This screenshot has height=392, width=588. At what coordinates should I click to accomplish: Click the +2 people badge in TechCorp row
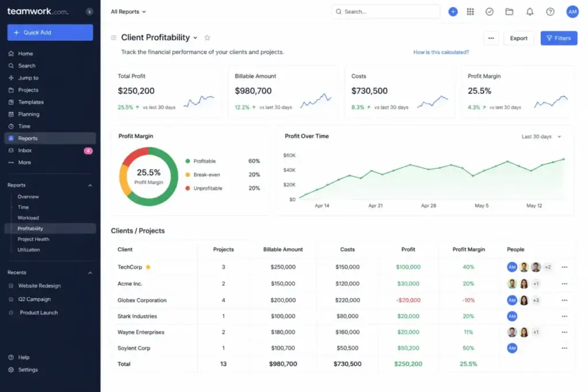pos(548,267)
